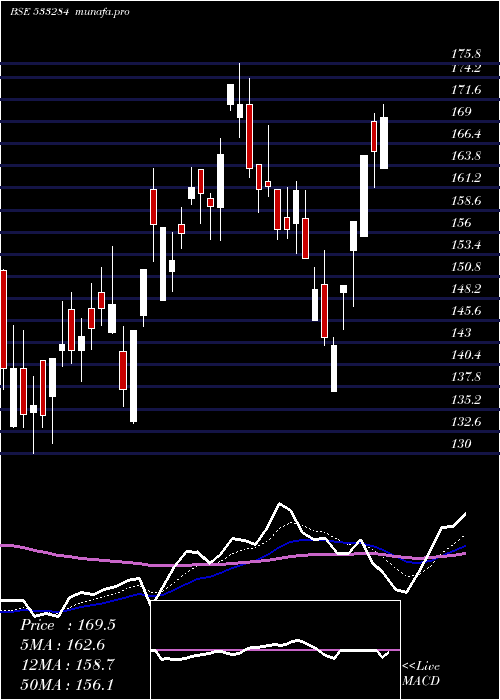
Task: Select the 153.4 price axis label
Action: click(x=466, y=245)
